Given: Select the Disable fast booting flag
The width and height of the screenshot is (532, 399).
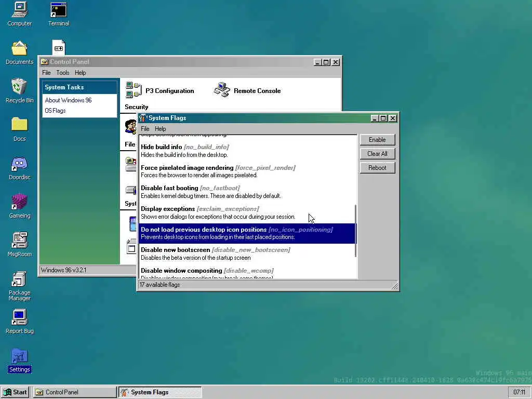Looking at the screenshot, I should coord(247,192).
